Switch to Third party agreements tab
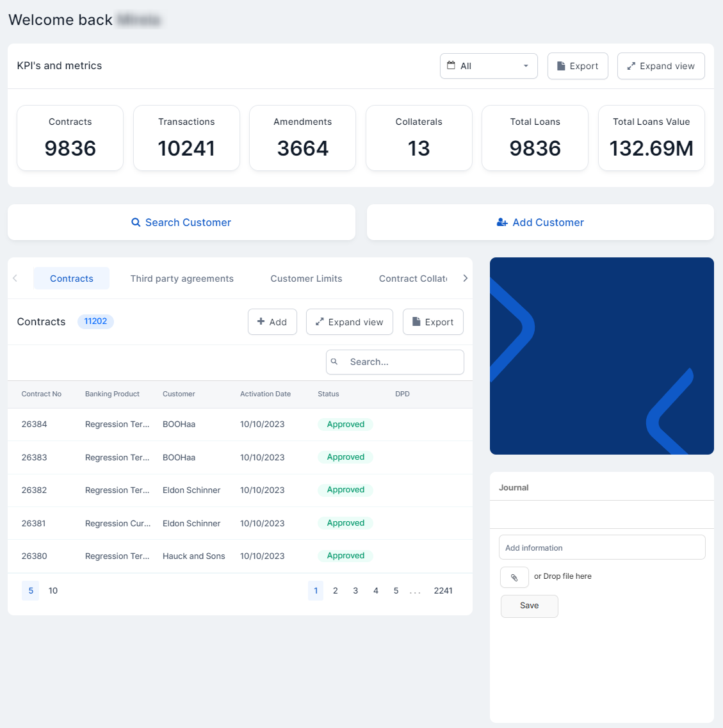Image resolution: width=723 pixels, height=728 pixels. pos(182,279)
